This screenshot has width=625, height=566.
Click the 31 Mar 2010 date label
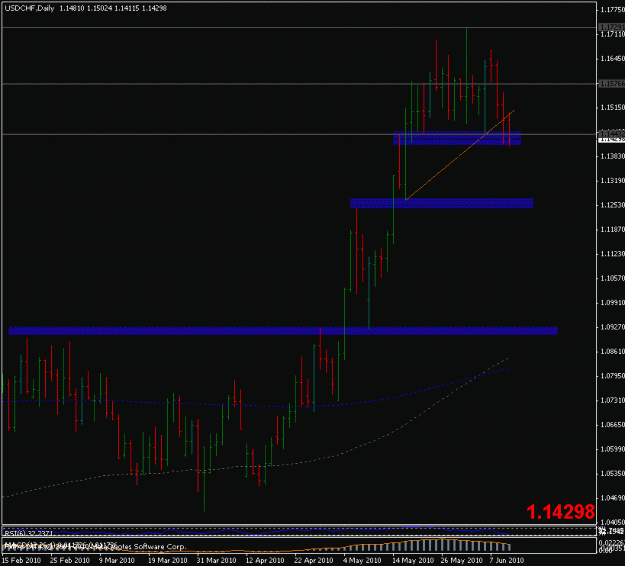click(216, 560)
